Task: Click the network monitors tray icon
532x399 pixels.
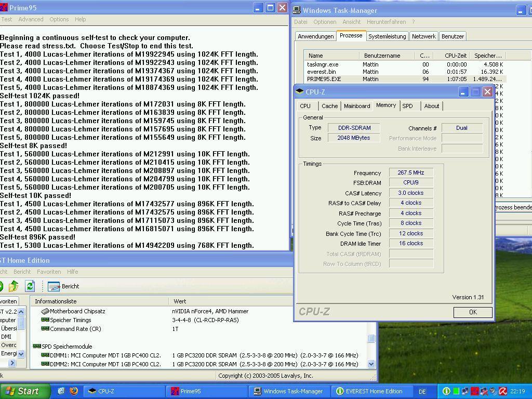Action: (x=465, y=391)
